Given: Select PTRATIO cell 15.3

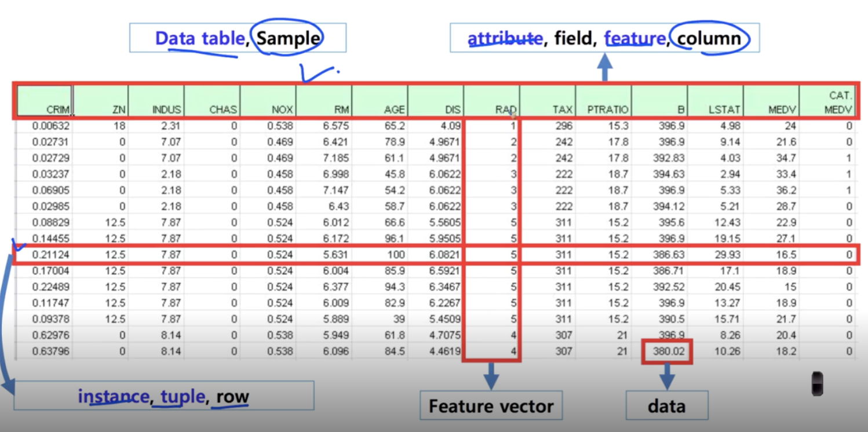Looking at the screenshot, I should point(618,126).
